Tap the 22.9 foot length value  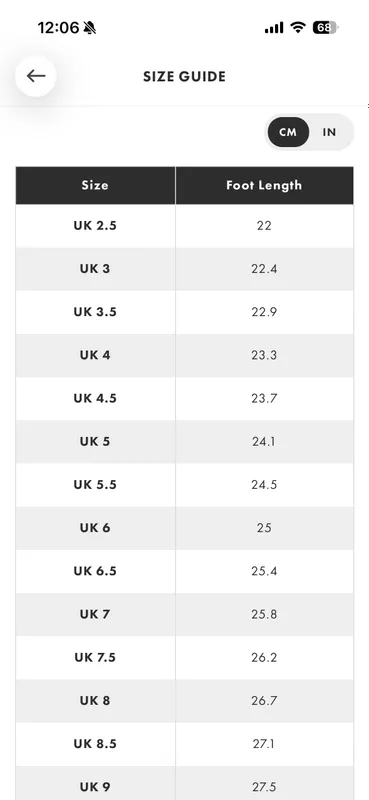[x=264, y=312]
